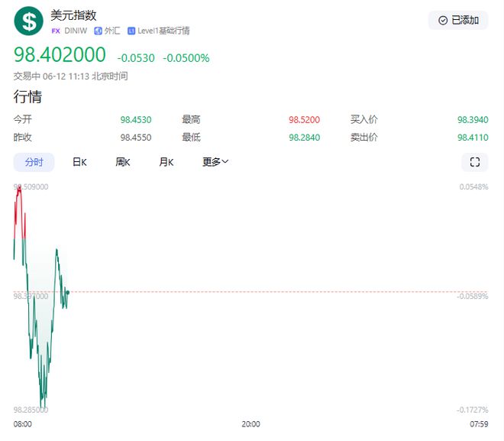Click the 买入价 value 98.3940
504x441 pixels.
pyautogui.click(x=473, y=120)
